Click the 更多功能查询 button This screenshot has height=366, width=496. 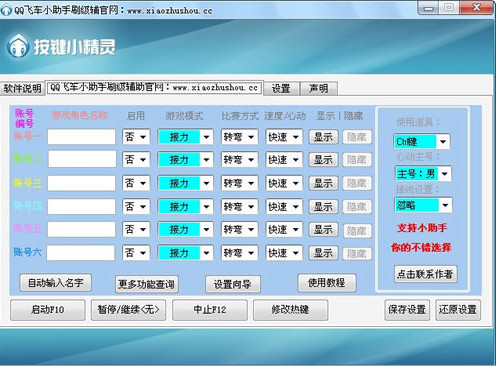tap(147, 284)
